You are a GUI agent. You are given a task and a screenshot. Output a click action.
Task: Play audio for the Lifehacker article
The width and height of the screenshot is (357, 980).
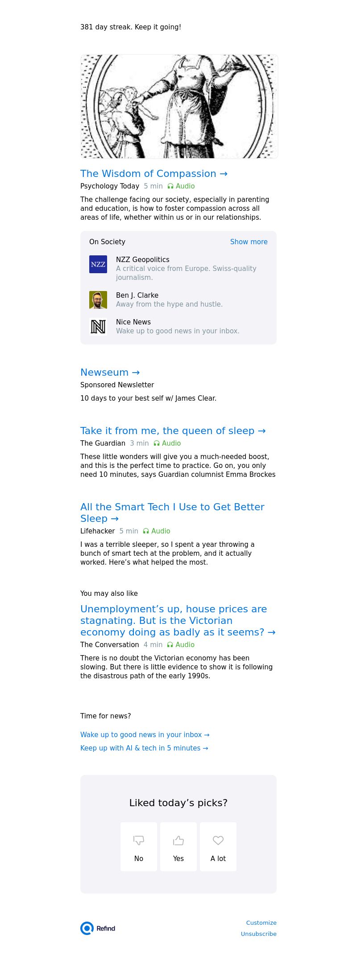click(x=157, y=531)
